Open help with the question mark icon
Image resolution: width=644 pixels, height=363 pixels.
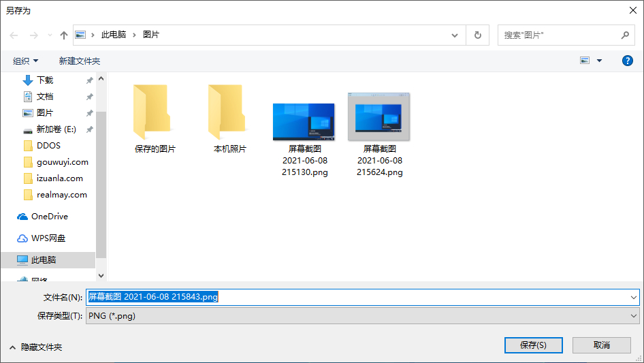tap(627, 61)
